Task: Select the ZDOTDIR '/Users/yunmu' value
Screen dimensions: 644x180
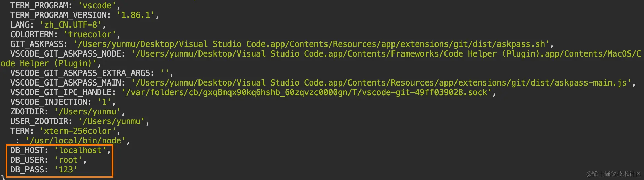Action: [88, 112]
